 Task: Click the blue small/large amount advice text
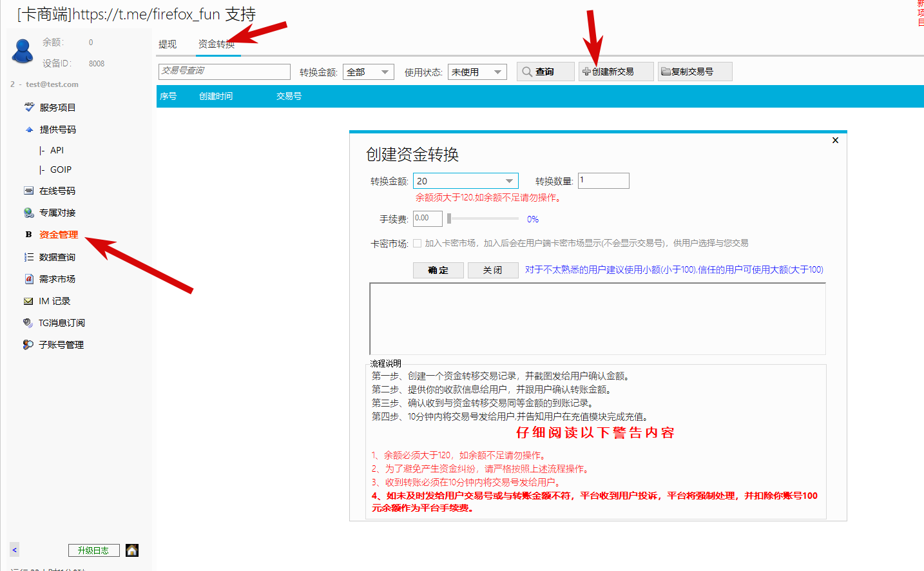(x=674, y=270)
